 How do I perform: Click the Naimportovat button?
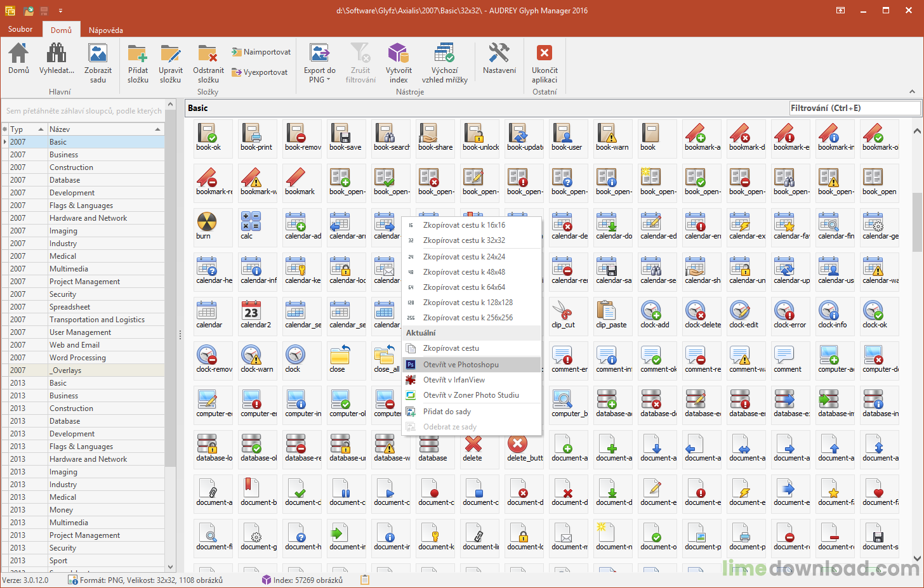(261, 52)
